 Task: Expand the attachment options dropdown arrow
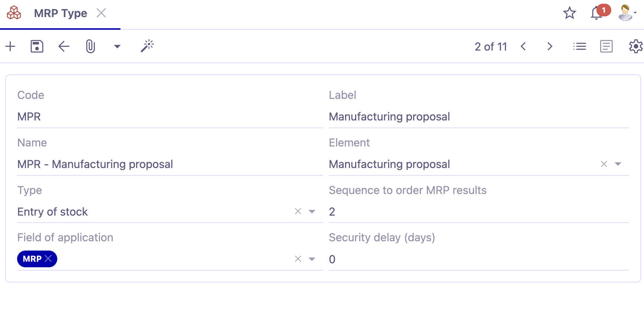(x=117, y=47)
